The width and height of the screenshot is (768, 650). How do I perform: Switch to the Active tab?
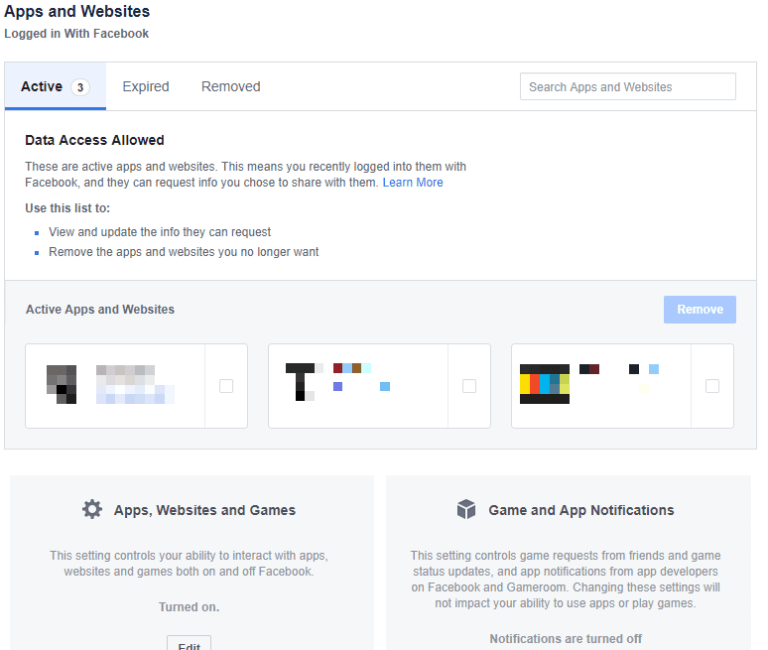(x=42, y=87)
